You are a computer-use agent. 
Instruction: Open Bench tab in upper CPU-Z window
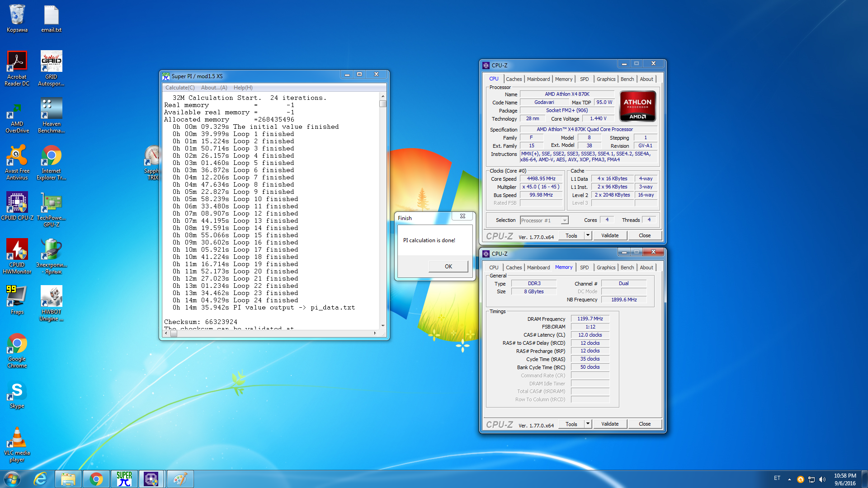pos(627,79)
